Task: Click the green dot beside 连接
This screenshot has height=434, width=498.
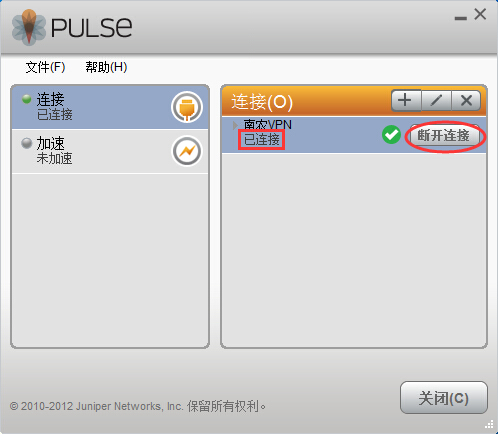Action: pos(27,99)
